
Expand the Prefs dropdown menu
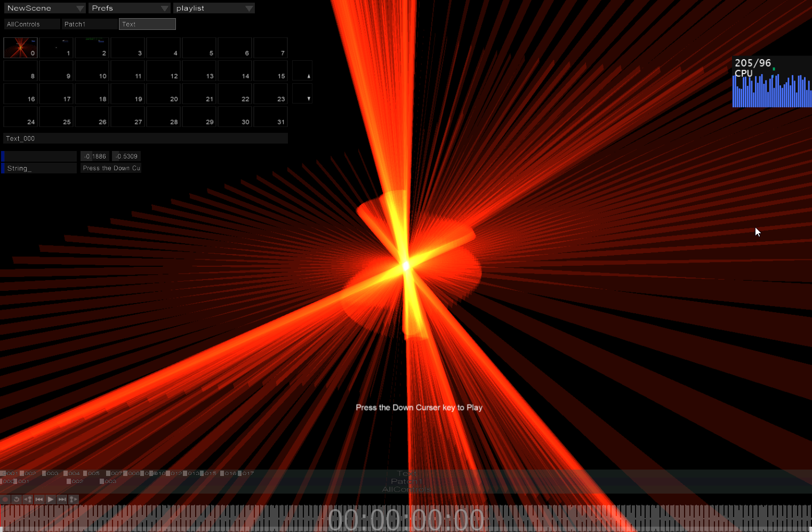click(x=129, y=8)
